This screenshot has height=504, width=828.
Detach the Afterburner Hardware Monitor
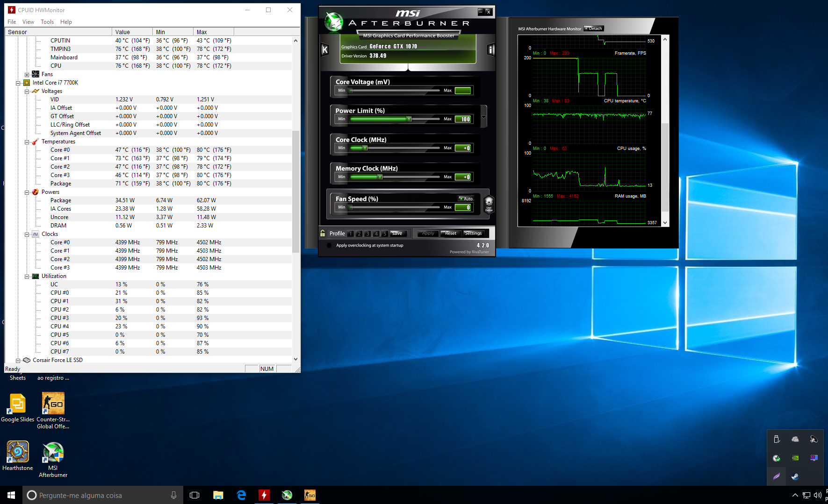tap(594, 28)
